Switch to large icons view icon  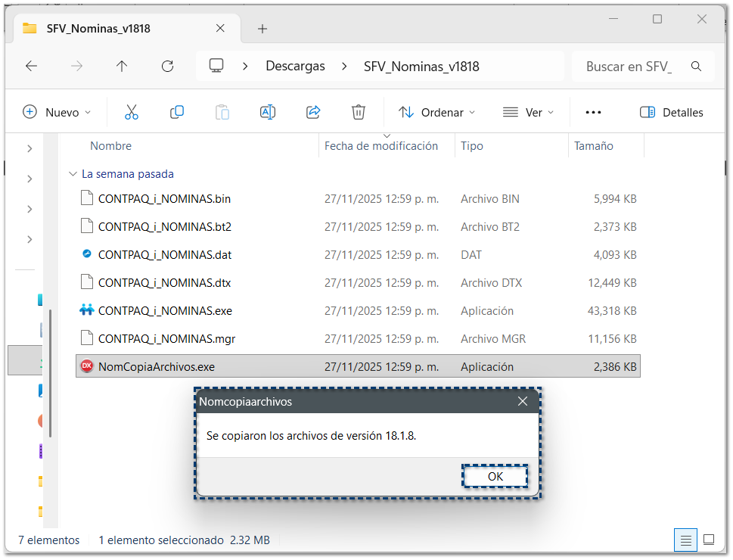coord(709,540)
